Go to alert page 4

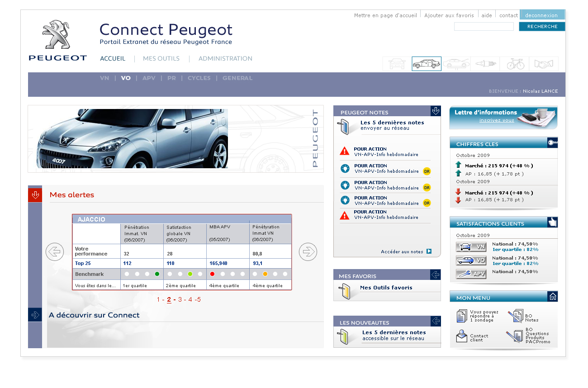[x=190, y=300]
